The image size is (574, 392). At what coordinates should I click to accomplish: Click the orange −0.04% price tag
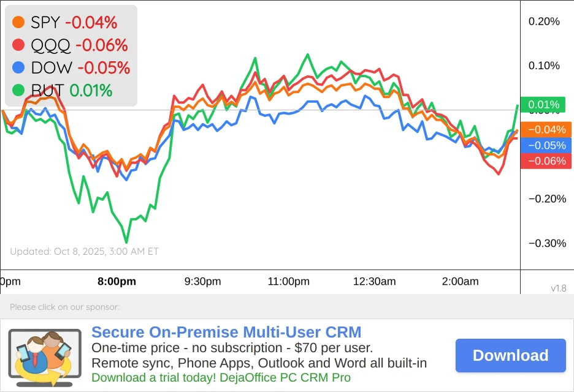[546, 130]
